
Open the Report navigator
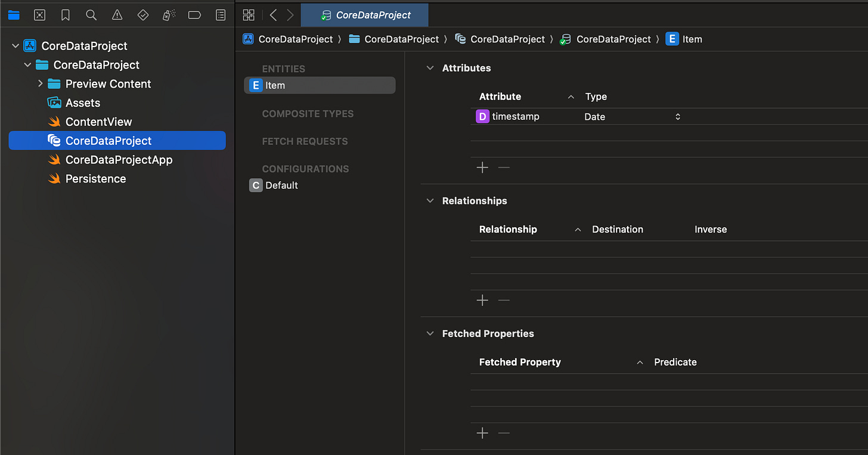(221, 15)
